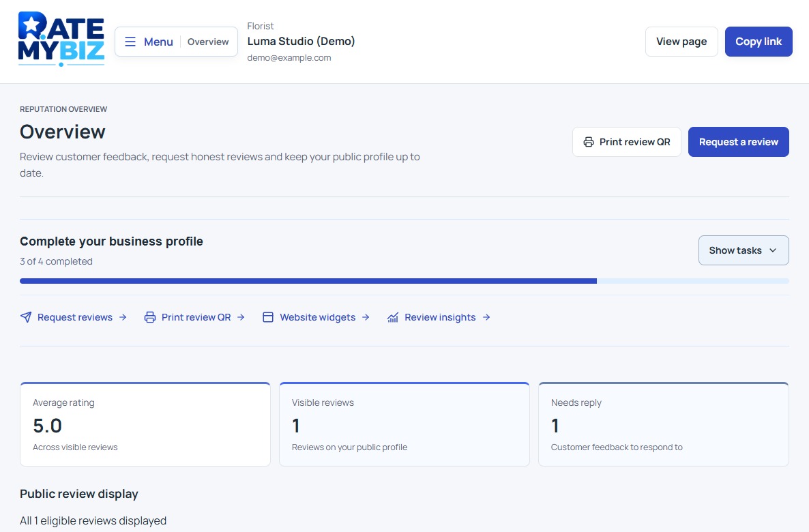Image resolution: width=809 pixels, height=532 pixels.
Task: Click 'Complete your business profile' heading
Action: click(111, 241)
